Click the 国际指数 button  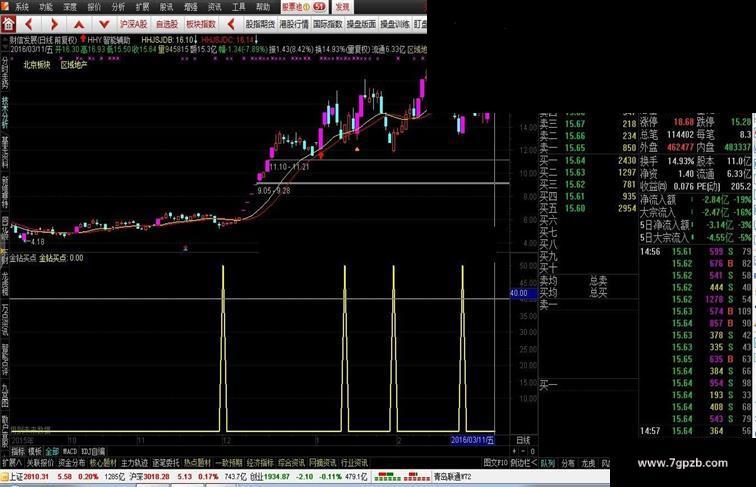[327, 24]
